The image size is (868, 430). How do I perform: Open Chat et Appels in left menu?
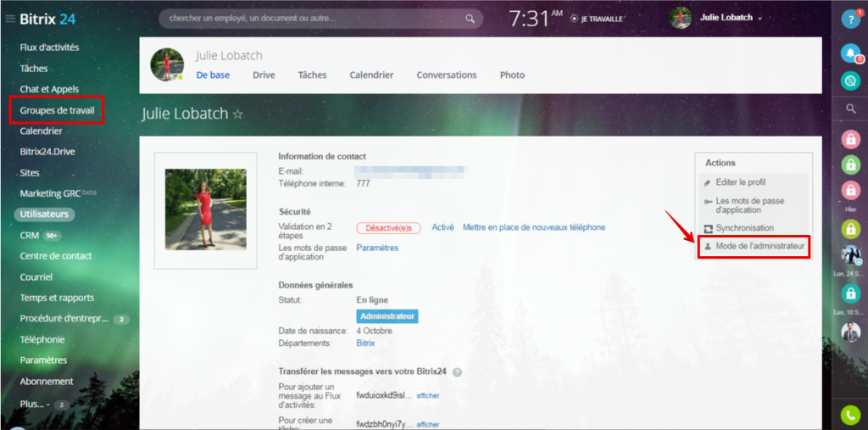click(49, 89)
